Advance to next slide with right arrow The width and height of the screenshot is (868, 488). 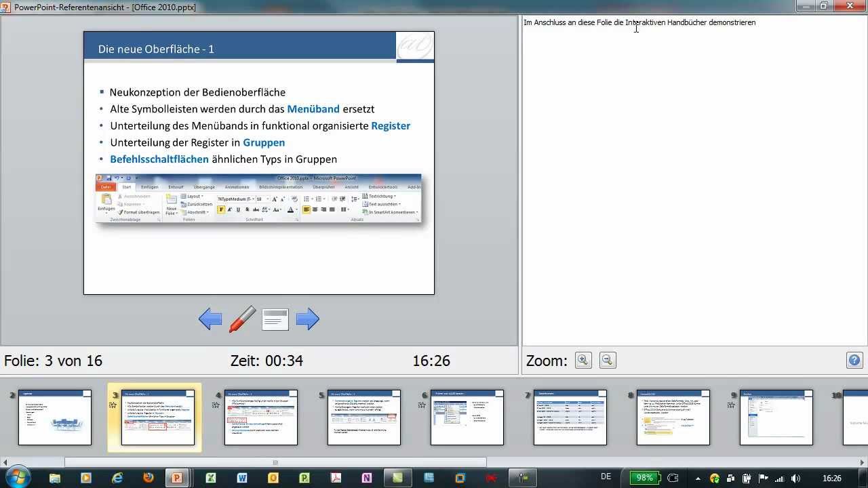point(308,319)
